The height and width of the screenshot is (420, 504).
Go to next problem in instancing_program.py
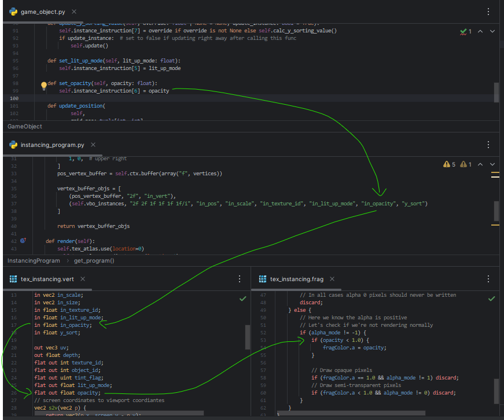492,164
